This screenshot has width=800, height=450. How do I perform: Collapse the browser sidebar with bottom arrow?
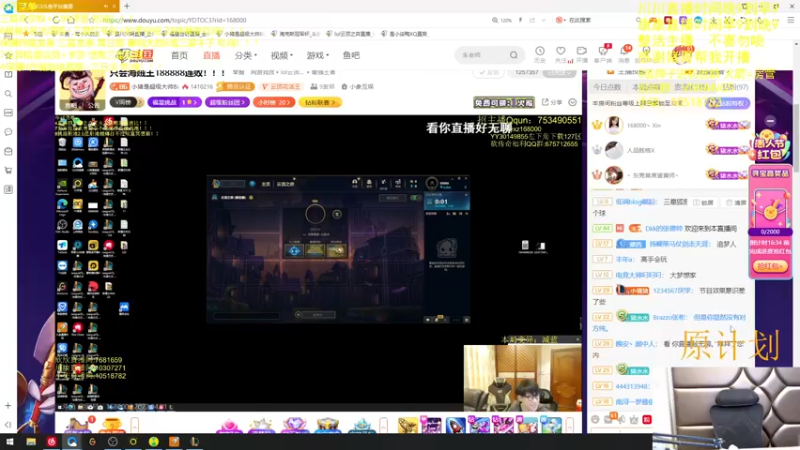tap(8, 424)
